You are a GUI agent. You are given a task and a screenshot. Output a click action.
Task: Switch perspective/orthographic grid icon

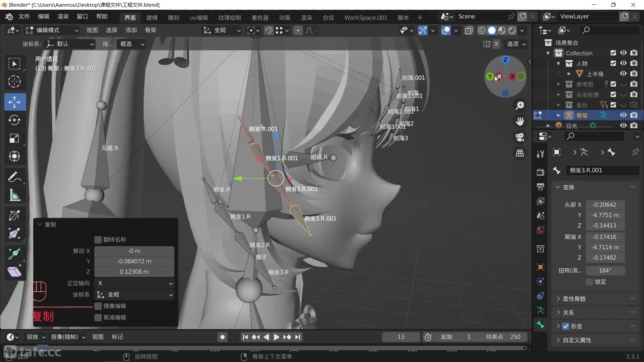520,153
